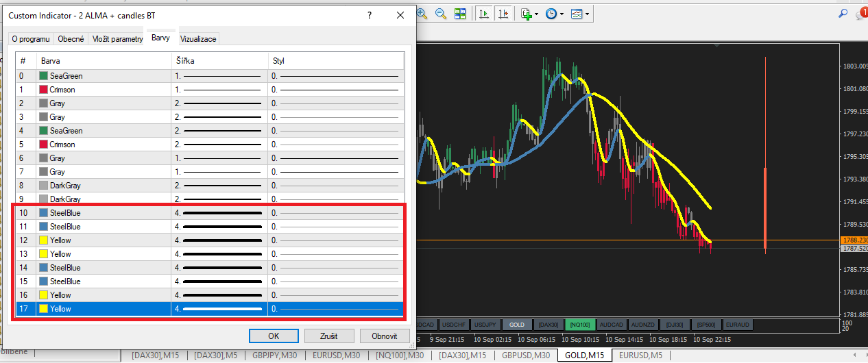Switch to the Obecné tab
Screen dimensions: 868x363
click(71, 39)
